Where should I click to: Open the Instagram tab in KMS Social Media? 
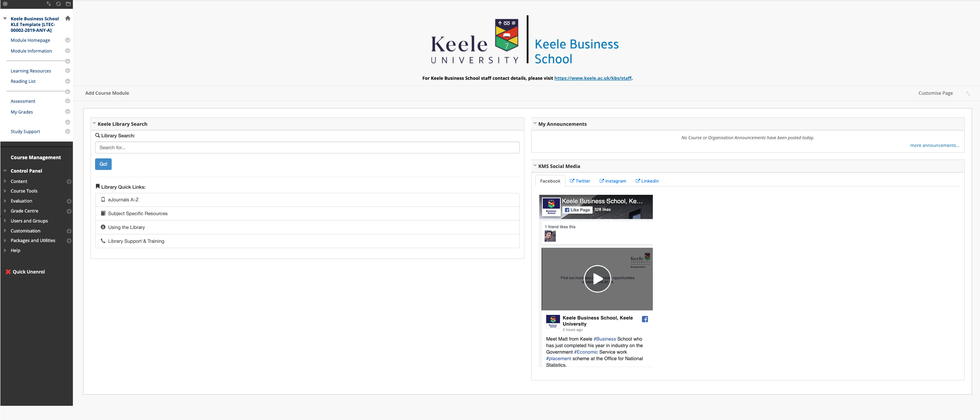tap(613, 181)
